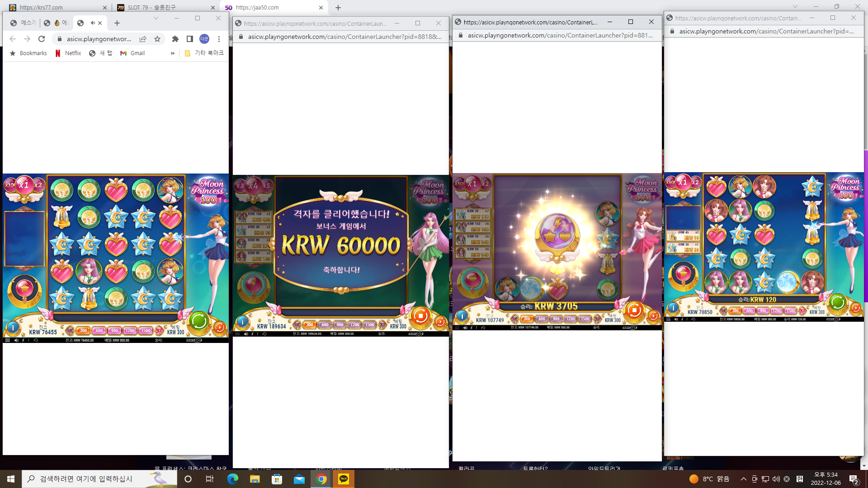Switch to SLOT 79 browser tab

tap(165, 7)
